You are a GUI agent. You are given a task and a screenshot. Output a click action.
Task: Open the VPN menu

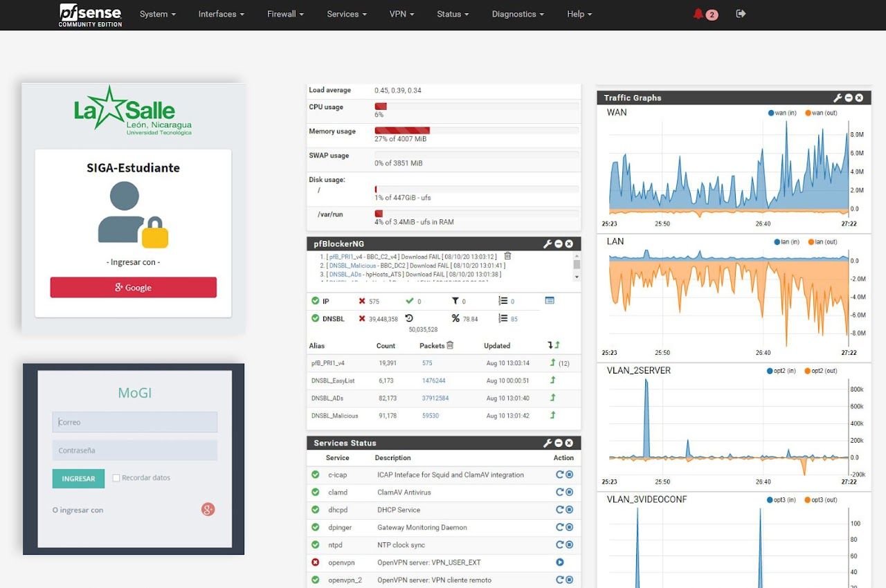coord(401,14)
